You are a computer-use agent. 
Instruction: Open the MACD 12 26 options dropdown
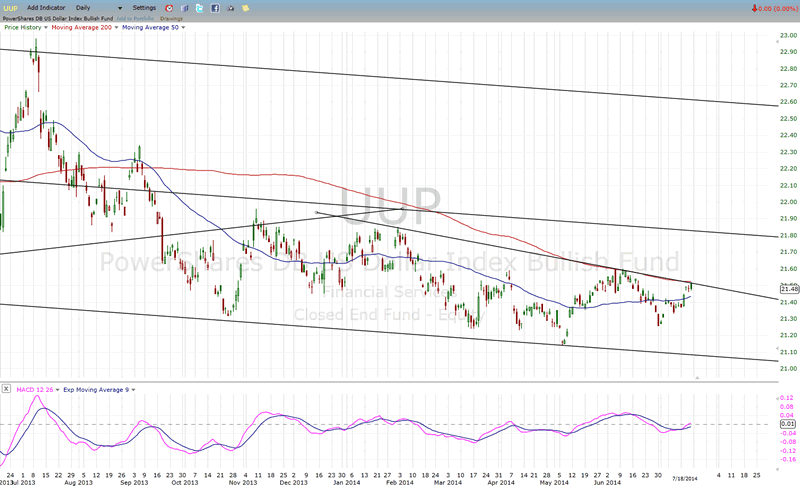(x=58, y=390)
